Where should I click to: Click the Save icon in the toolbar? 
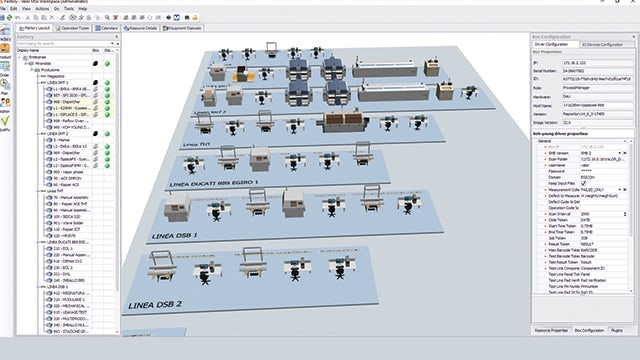pos(2,18)
